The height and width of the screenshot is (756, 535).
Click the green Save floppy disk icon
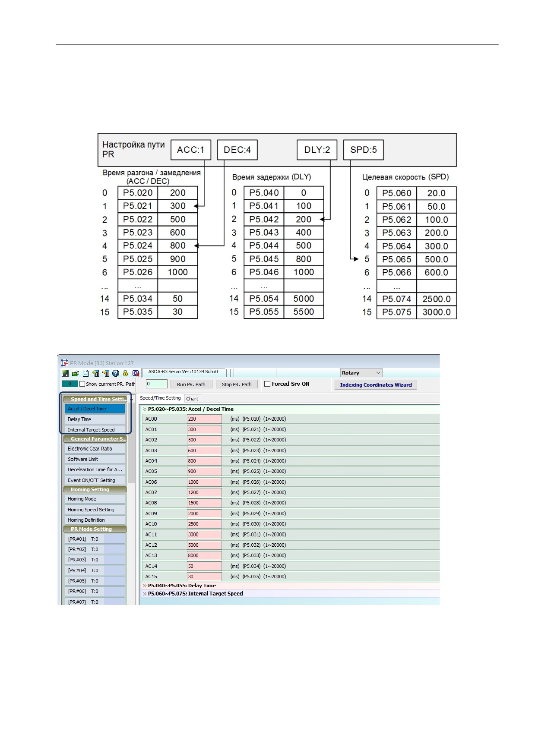[x=65, y=373]
